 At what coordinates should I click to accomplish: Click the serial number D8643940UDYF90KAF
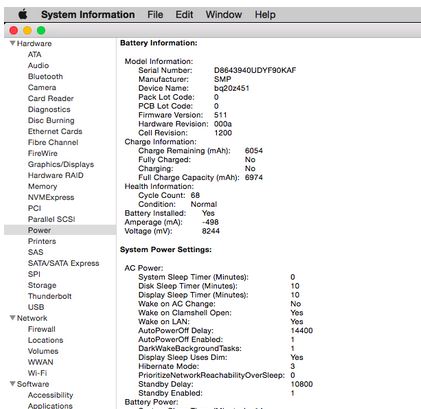point(255,70)
